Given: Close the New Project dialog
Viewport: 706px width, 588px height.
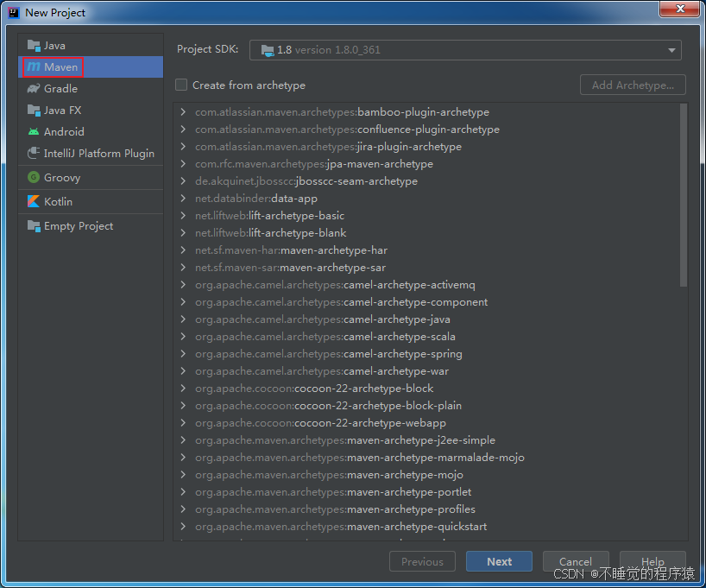Looking at the screenshot, I should point(680,9).
